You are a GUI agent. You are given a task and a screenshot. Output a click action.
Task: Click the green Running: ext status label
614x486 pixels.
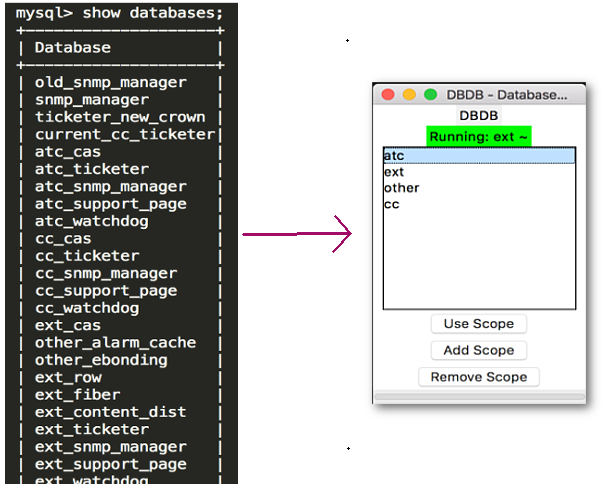(x=478, y=136)
